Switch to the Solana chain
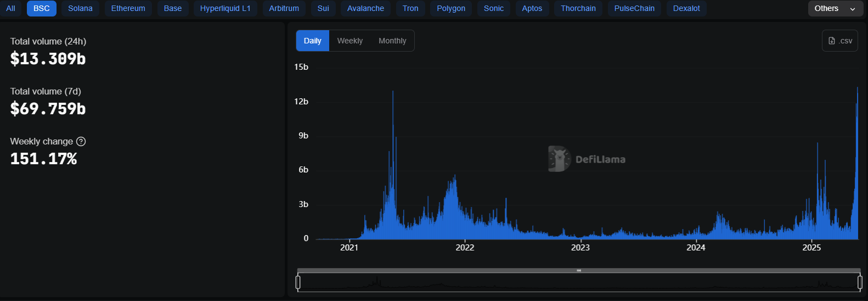Image resolution: width=868 pixels, height=301 pixels. (80, 8)
